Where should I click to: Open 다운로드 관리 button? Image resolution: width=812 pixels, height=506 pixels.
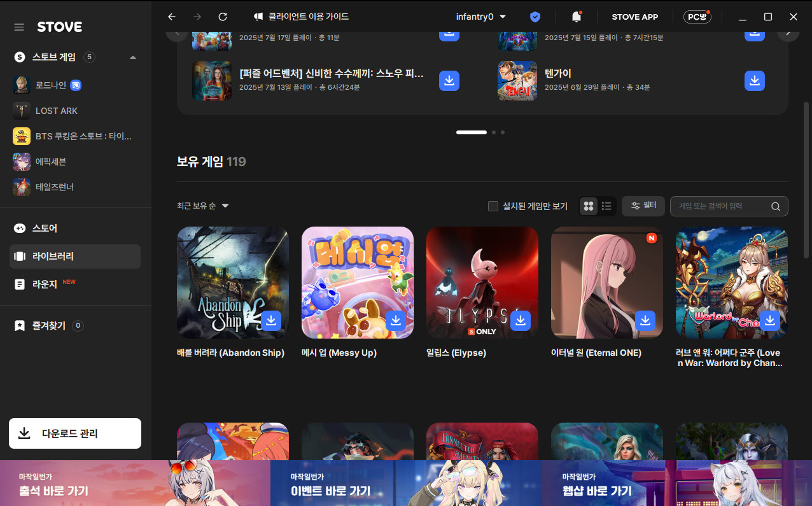(x=75, y=433)
